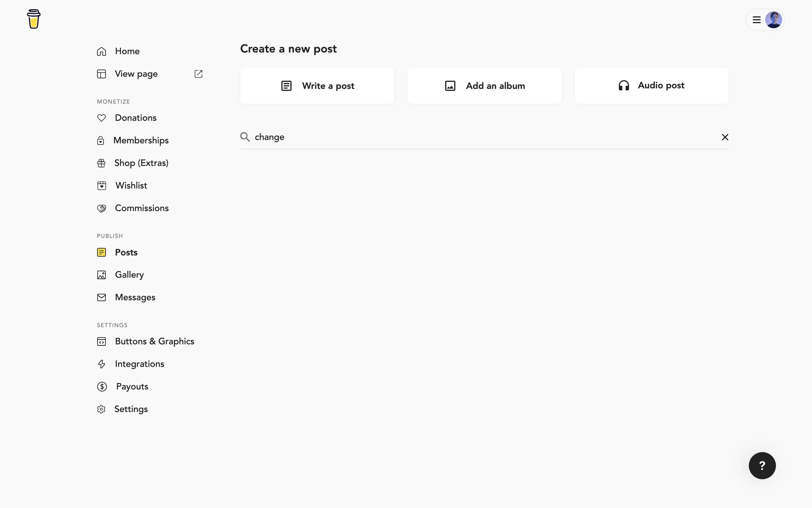Clear the search with the X icon

click(x=725, y=137)
